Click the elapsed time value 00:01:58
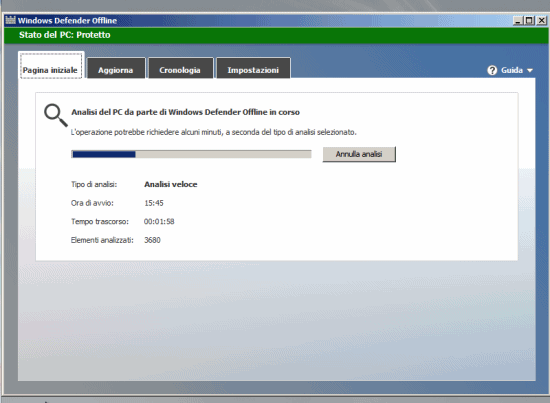The height and width of the screenshot is (403, 550). pos(159,222)
